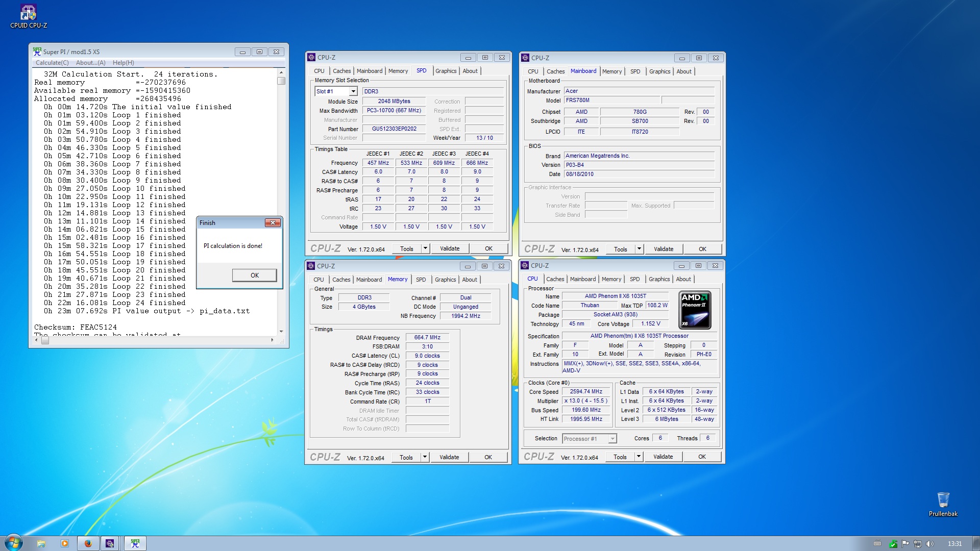Click the SPD CPU-Z window title icon

311,57
